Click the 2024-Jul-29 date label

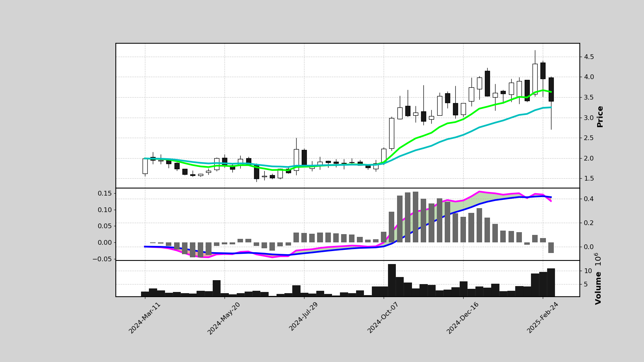pyautogui.click(x=303, y=317)
